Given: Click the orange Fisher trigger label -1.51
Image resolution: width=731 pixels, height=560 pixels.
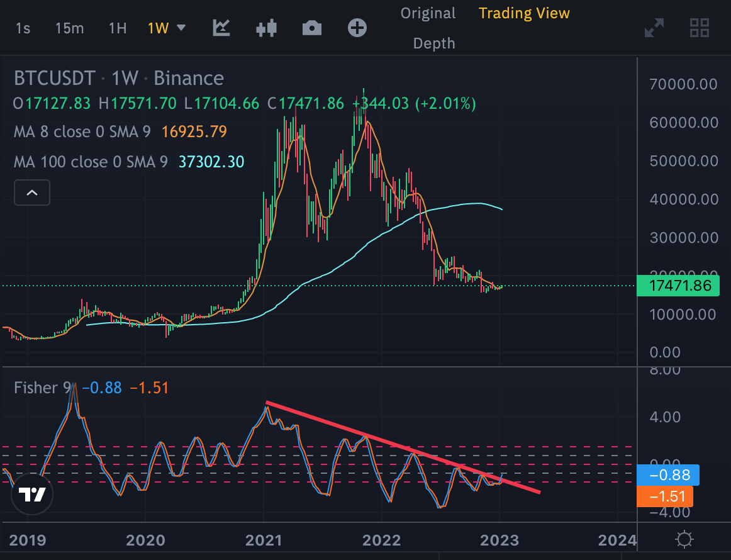Looking at the screenshot, I should click(665, 496).
